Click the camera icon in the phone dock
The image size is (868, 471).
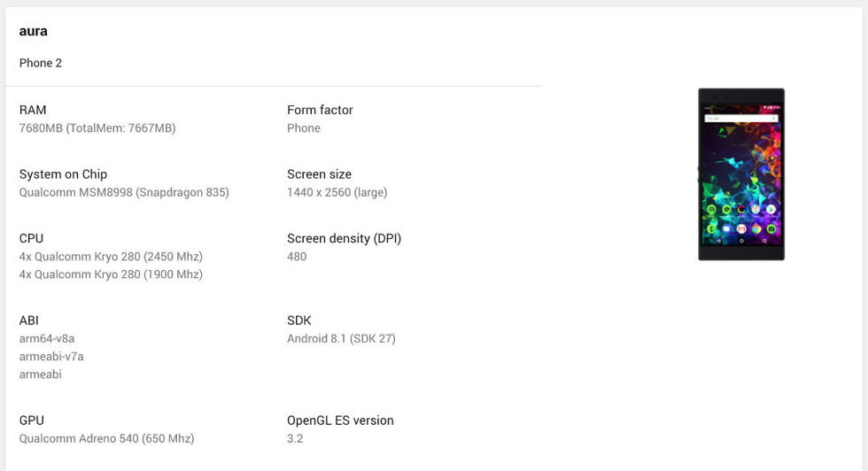(772, 229)
